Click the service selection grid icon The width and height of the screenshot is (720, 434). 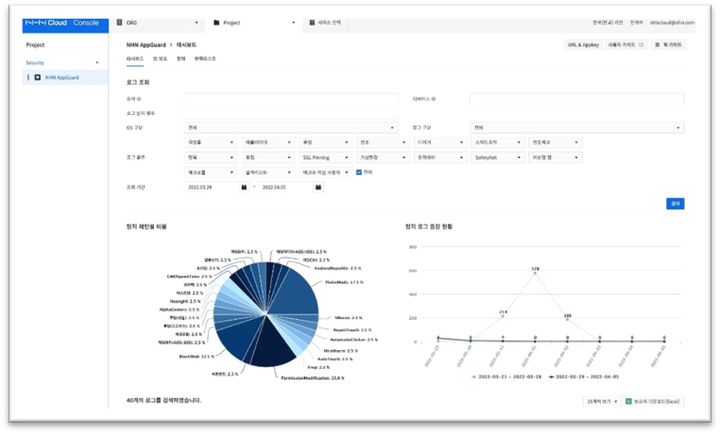point(313,22)
